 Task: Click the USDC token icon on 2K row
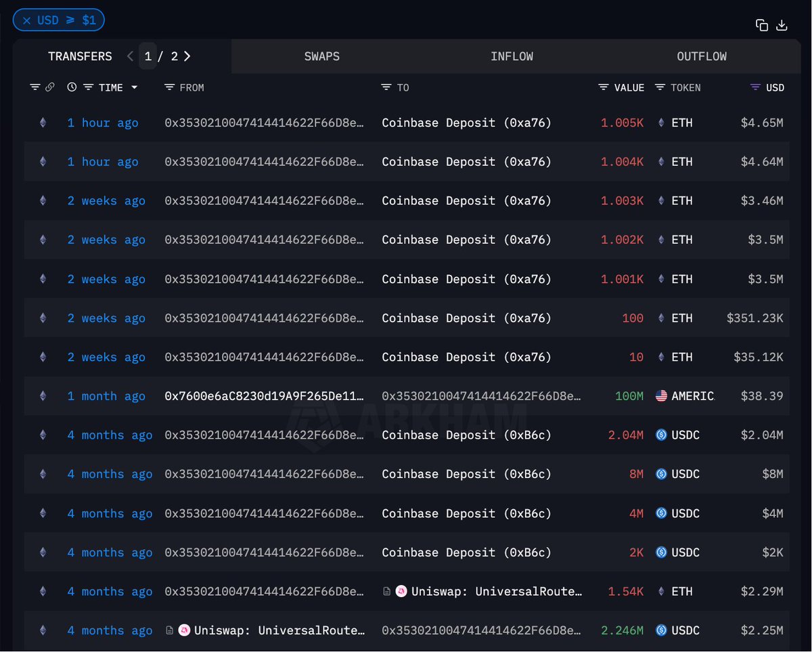click(x=662, y=552)
